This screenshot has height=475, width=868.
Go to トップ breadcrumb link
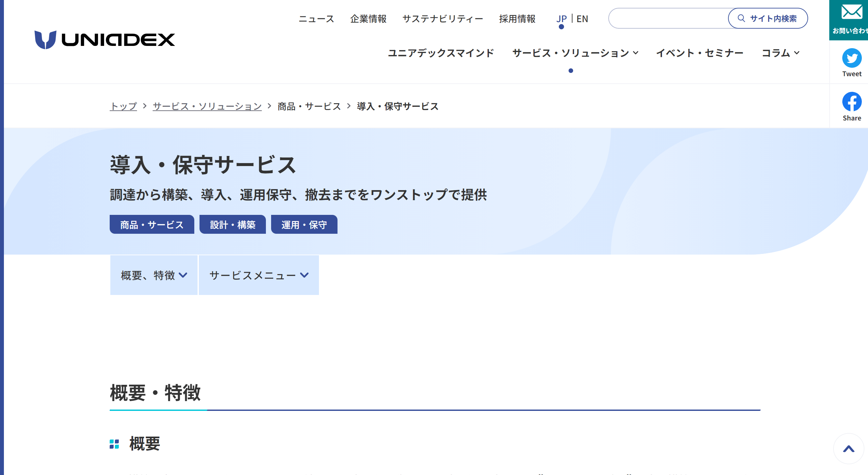point(123,106)
